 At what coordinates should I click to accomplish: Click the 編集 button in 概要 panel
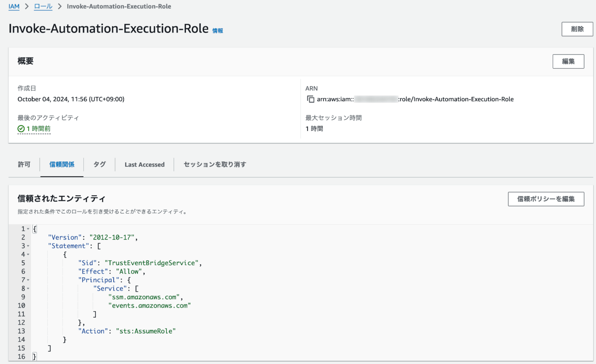pos(568,61)
